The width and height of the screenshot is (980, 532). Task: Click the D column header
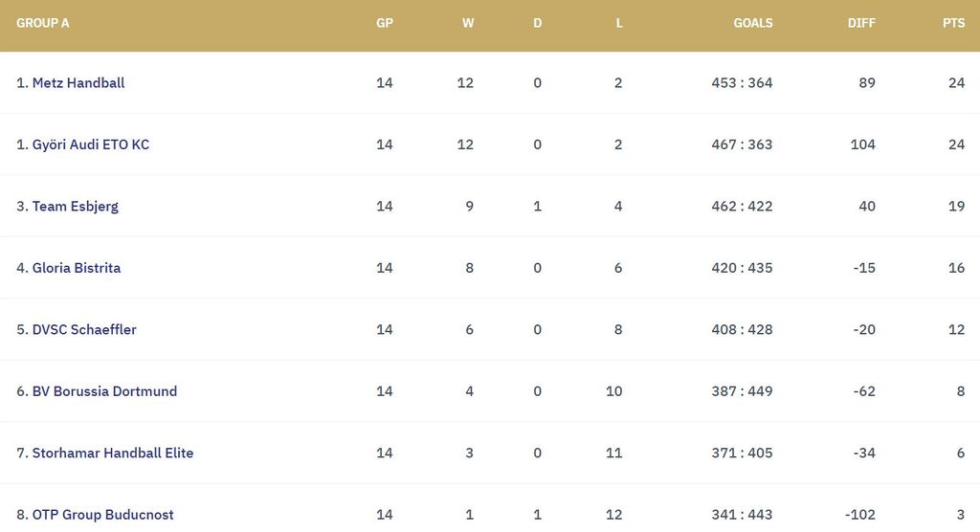coord(537,23)
